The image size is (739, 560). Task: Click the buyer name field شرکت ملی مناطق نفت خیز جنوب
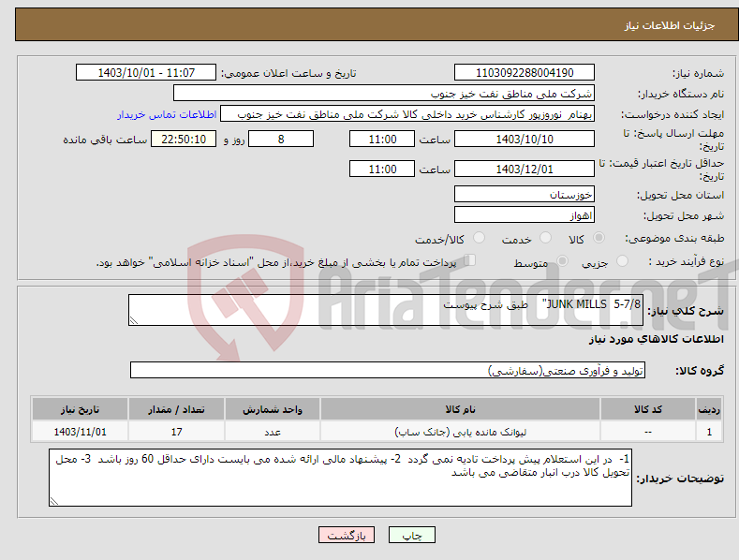(384, 94)
